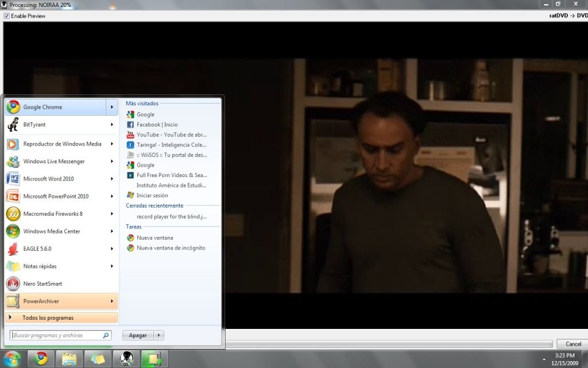The height and width of the screenshot is (368, 588).
Task: Click the Taringa favicon in jump list
Action: pos(130,144)
